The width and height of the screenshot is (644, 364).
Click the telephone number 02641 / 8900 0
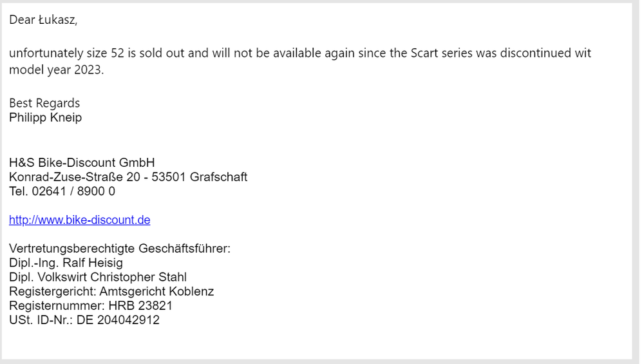click(73, 191)
